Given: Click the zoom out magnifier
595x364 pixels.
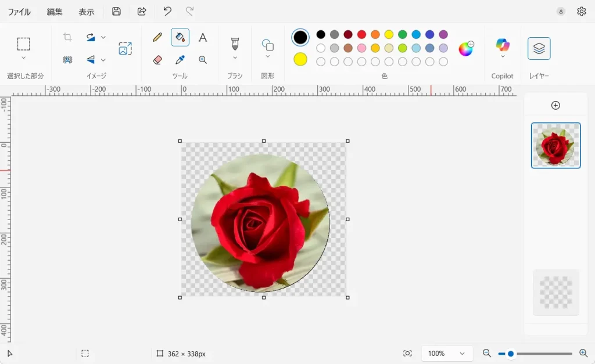Looking at the screenshot, I should point(486,354).
